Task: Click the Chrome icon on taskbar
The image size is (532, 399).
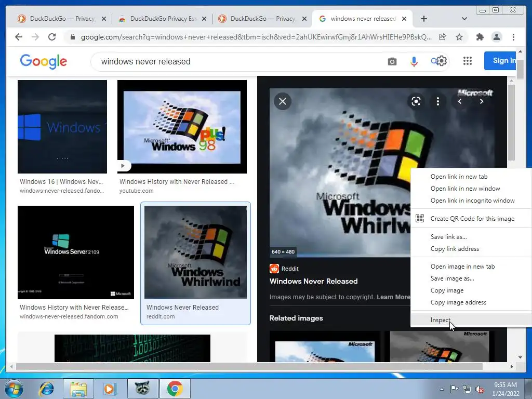Action: (175, 389)
